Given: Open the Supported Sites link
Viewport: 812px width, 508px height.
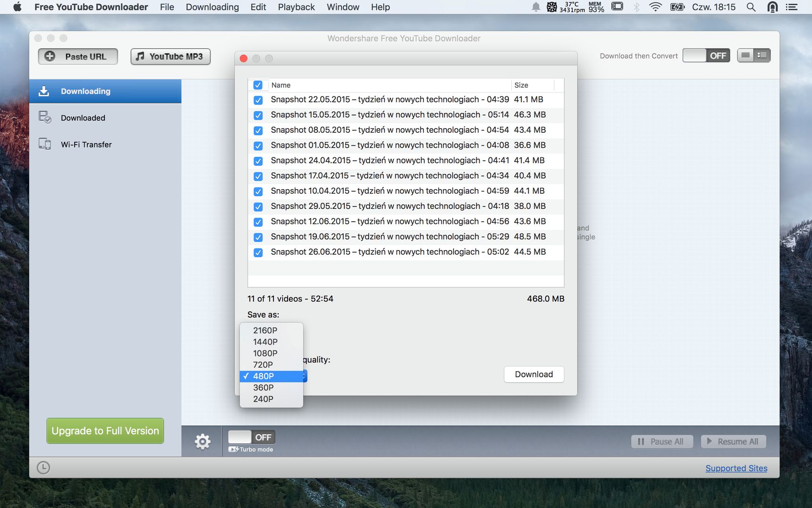Looking at the screenshot, I should point(736,468).
